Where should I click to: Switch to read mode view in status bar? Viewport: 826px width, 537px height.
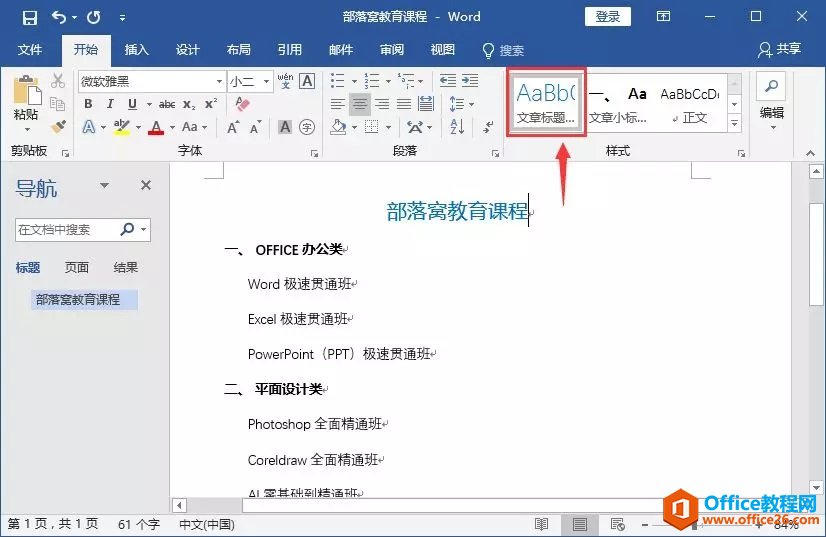point(541,524)
